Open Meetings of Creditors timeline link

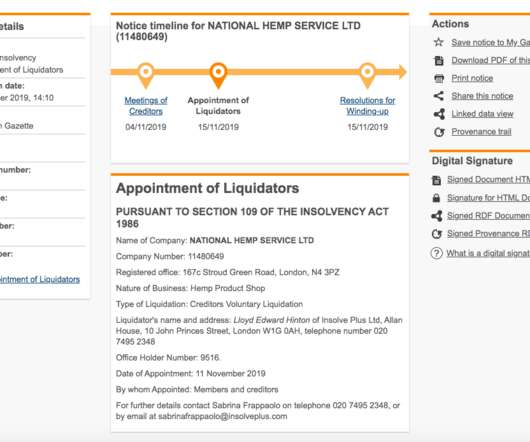[x=146, y=106]
